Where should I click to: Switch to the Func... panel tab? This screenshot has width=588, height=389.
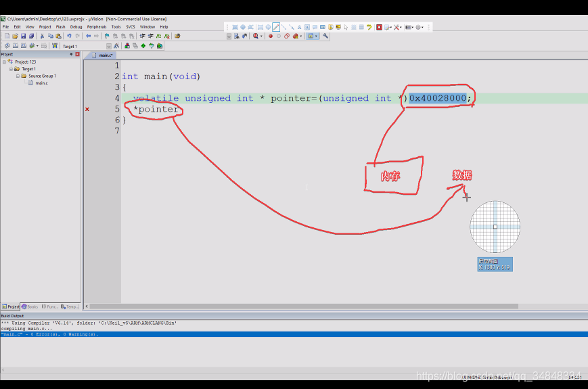point(50,306)
